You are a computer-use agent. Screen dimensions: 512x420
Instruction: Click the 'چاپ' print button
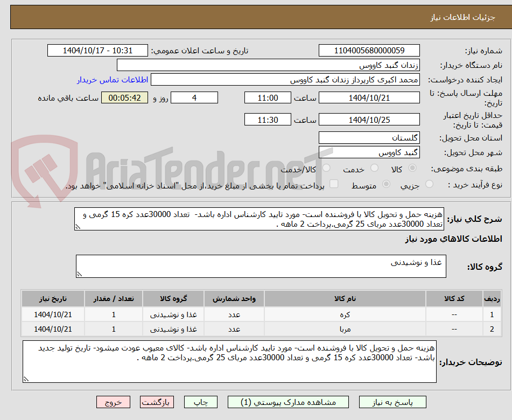[x=200, y=402]
